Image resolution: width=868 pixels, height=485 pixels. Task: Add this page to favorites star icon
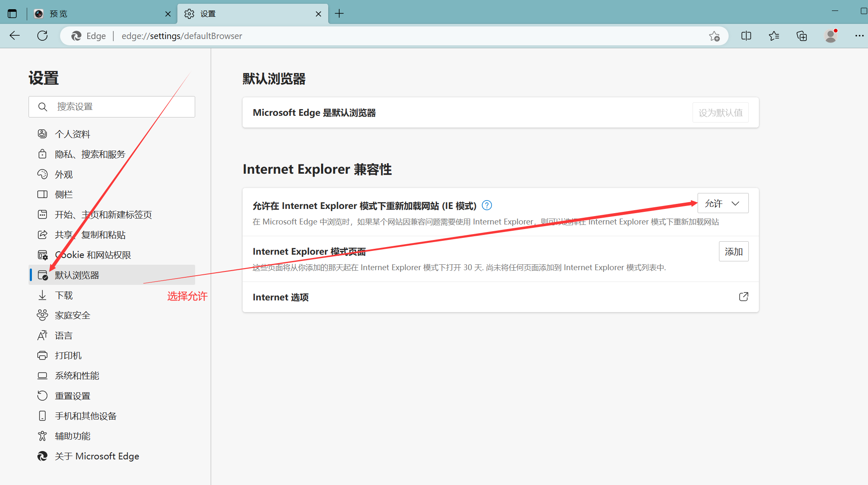coord(714,36)
